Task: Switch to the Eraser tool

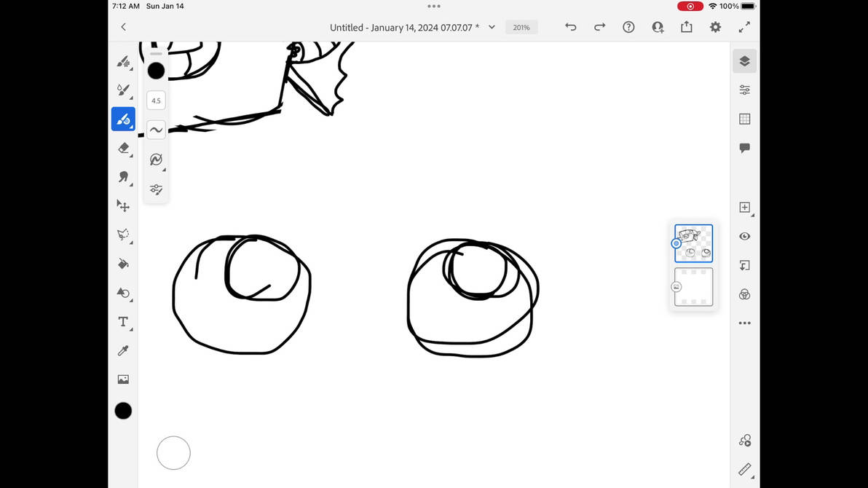Action: [x=123, y=148]
